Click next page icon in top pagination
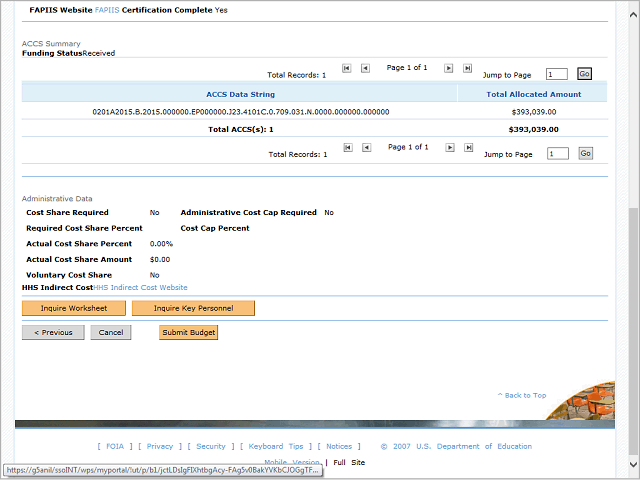The height and width of the screenshot is (480, 640). click(449, 68)
